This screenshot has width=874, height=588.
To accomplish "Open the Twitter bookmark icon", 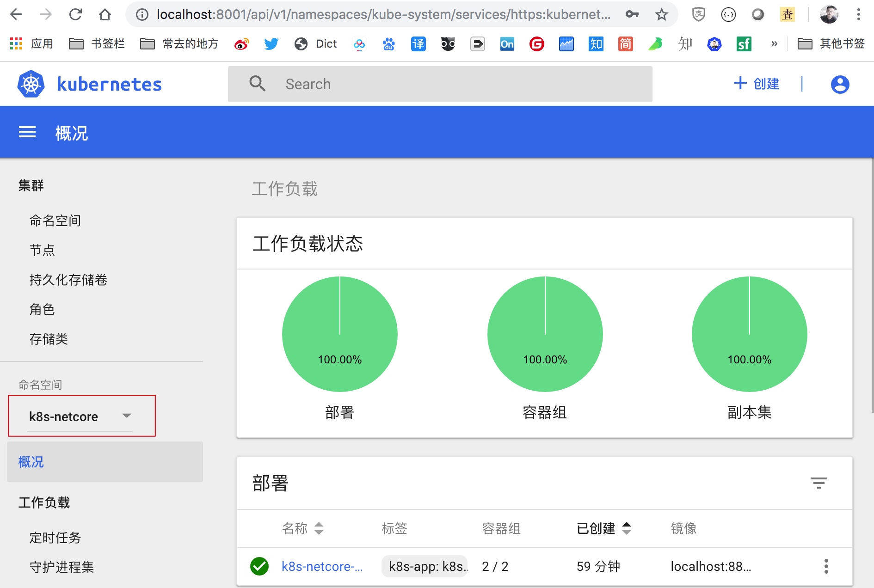I will 271,44.
